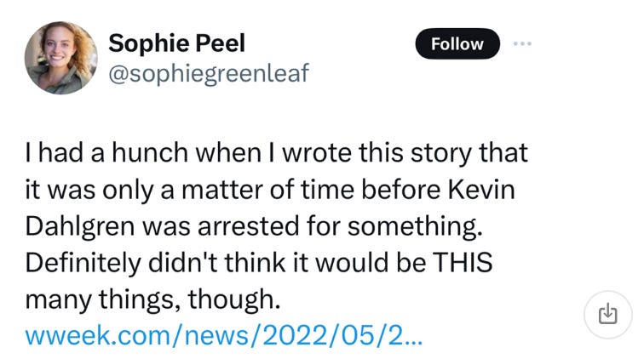Open the three-dot more options menu
Viewport: 644px width, 359px height.
(522, 43)
